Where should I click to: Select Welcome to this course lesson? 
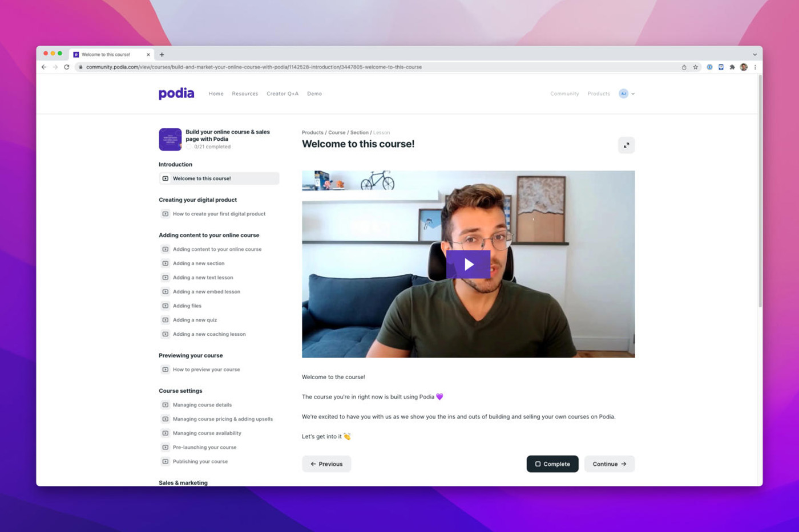tap(219, 178)
